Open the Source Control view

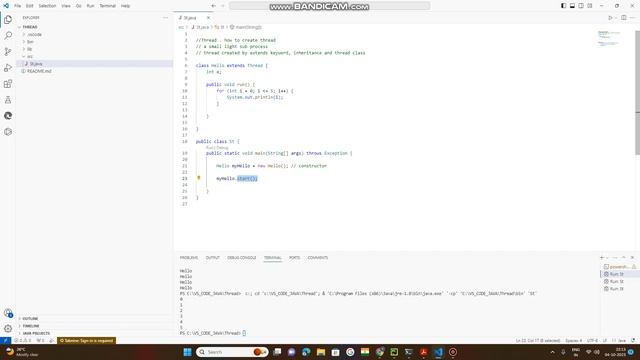pyautogui.click(x=8, y=51)
